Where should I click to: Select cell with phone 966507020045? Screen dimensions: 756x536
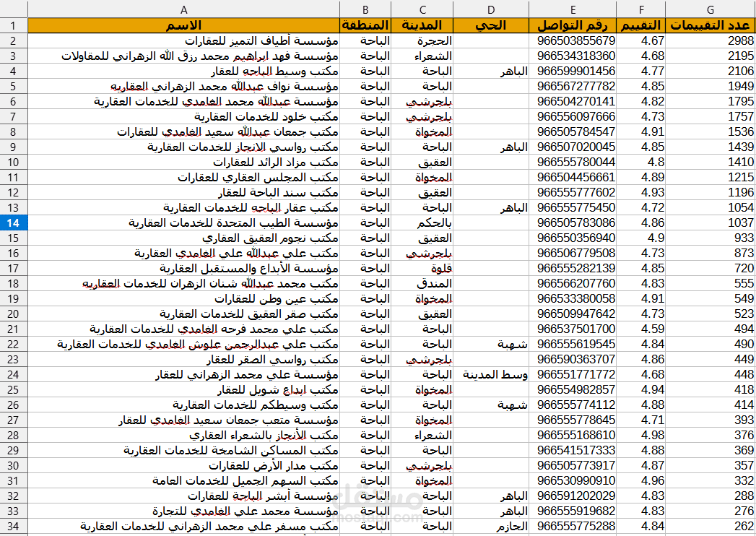pyautogui.click(x=573, y=147)
